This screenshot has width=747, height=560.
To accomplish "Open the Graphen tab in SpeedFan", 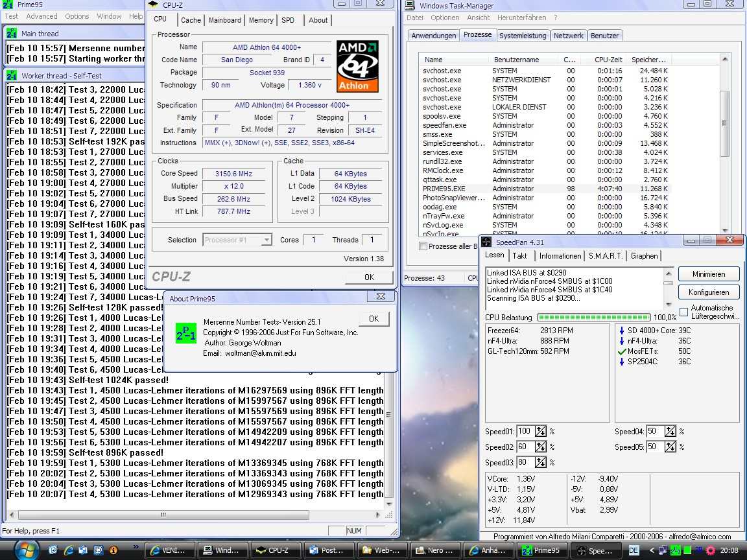I will click(644, 256).
